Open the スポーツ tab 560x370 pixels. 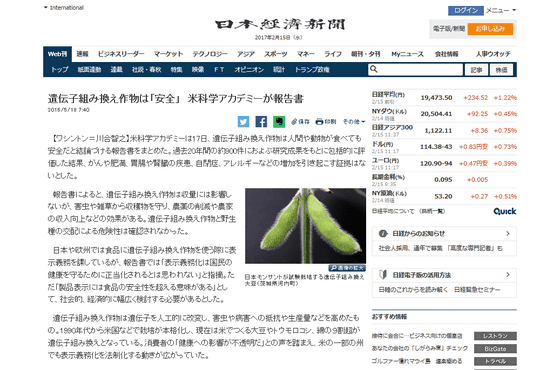click(x=275, y=54)
